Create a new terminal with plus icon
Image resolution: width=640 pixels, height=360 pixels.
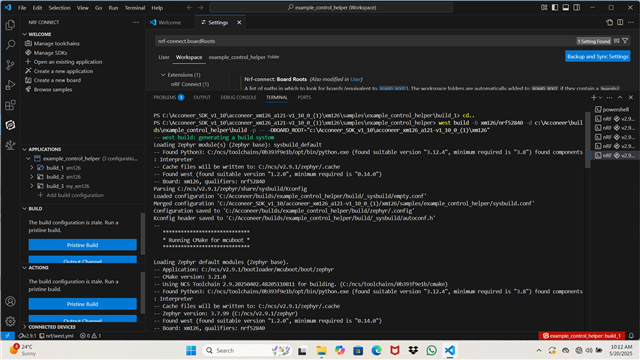click(593, 97)
